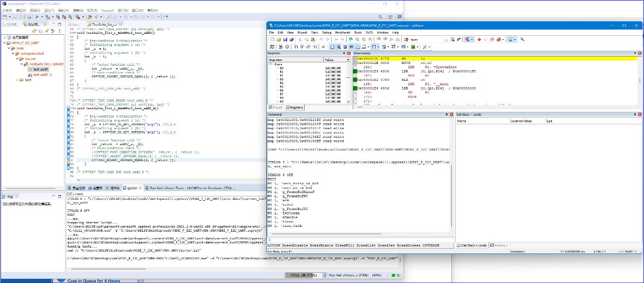Click the BreakKill command link at the bottom
The height and width of the screenshot is (283, 644).
click(x=344, y=245)
